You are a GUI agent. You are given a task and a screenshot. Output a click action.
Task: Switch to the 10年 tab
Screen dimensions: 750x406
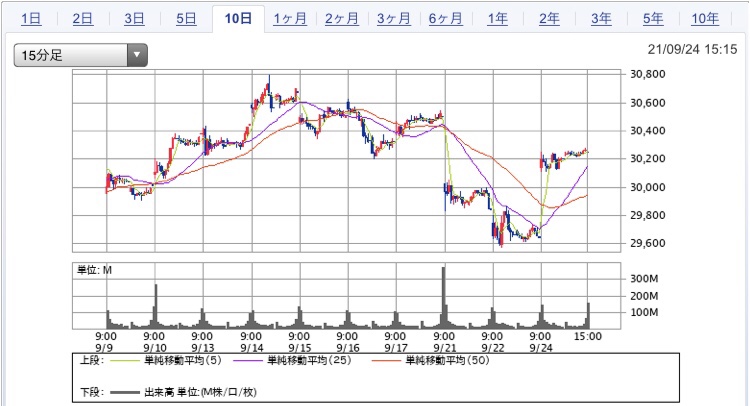[x=705, y=19]
